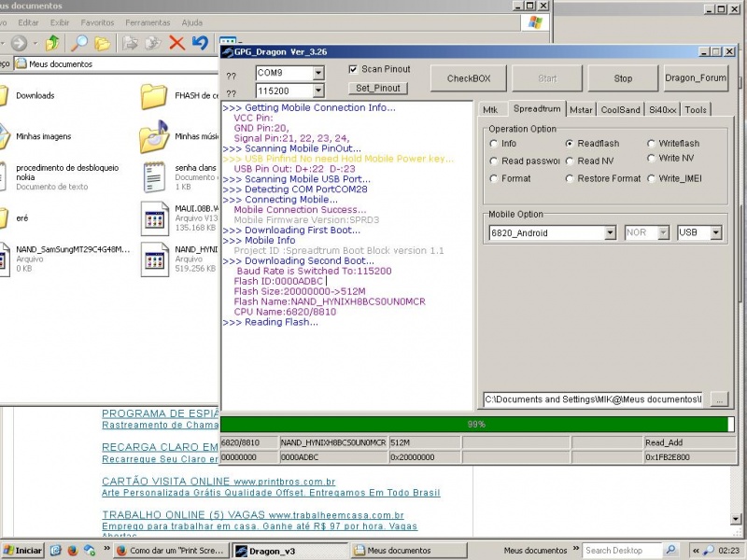Click the Iniciar start button
The height and width of the screenshot is (560, 747).
click(x=22, y=551)
